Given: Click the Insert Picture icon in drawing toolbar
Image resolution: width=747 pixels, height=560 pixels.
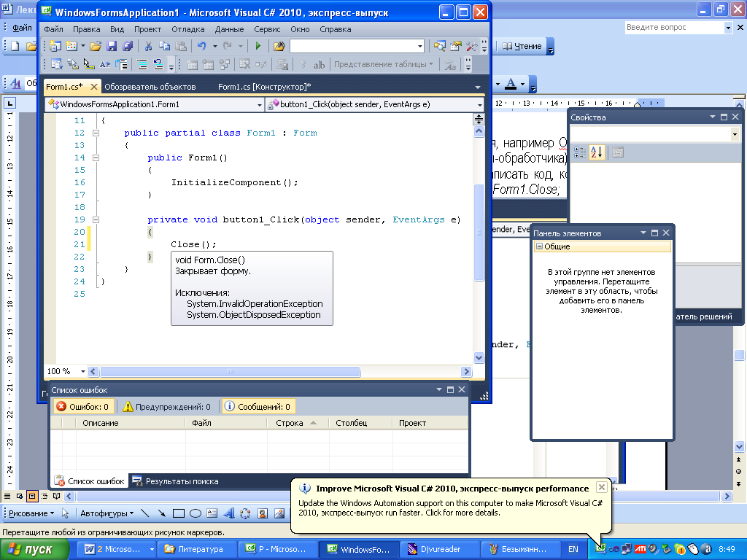Looking at the screenshot, I should pyautogui.click(x=279, y=513).
